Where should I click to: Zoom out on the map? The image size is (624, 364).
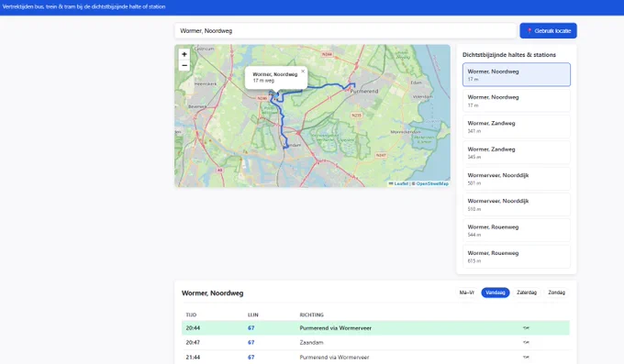tap(184, 65)
